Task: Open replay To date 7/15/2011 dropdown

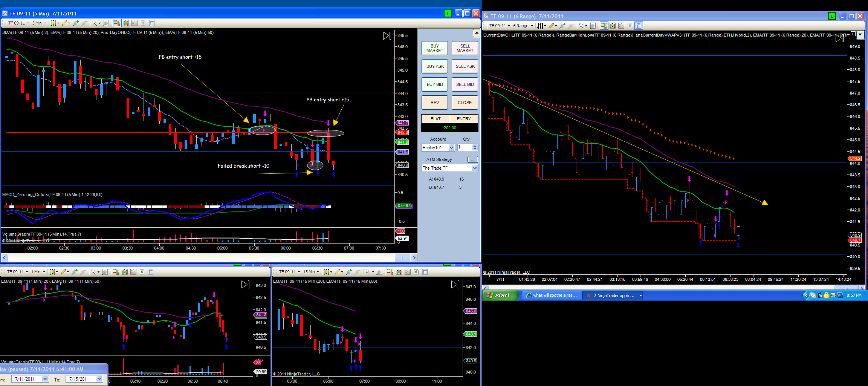Action: point(84,379)
